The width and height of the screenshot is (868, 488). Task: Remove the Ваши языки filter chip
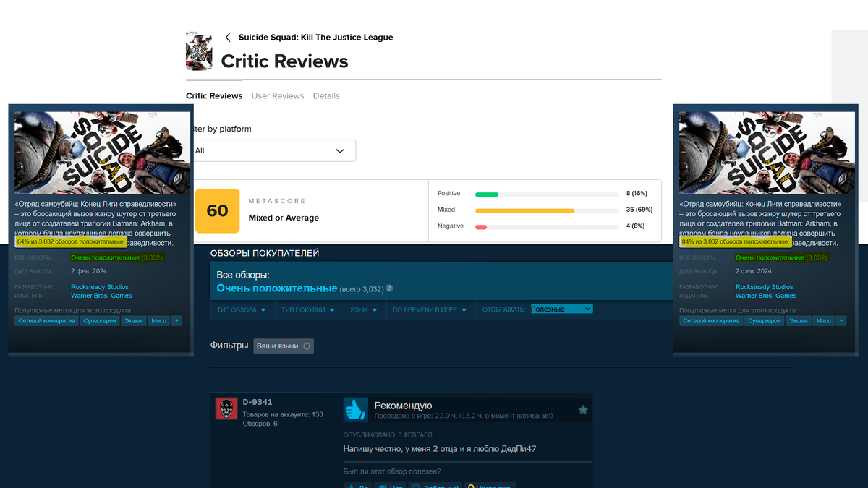[x=307, y=346]
